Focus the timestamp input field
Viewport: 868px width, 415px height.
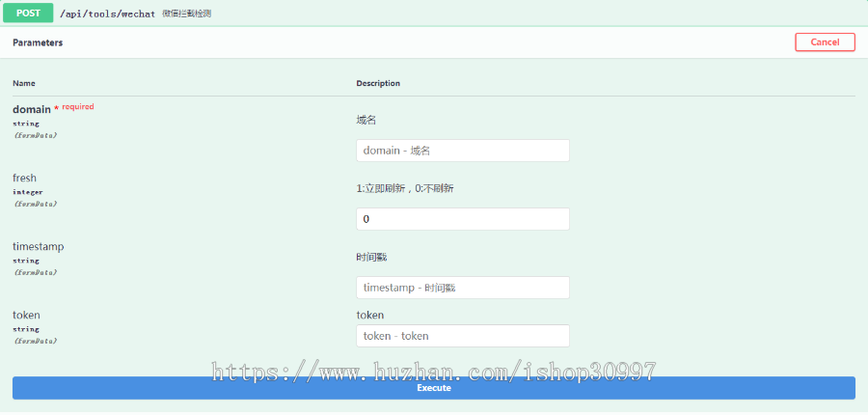point(463,288)
